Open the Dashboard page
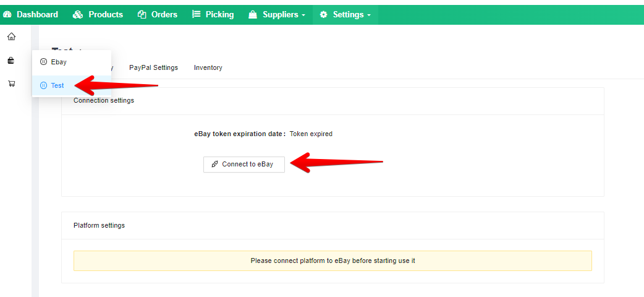The image size is (644, 297). (x=30, y=14)
